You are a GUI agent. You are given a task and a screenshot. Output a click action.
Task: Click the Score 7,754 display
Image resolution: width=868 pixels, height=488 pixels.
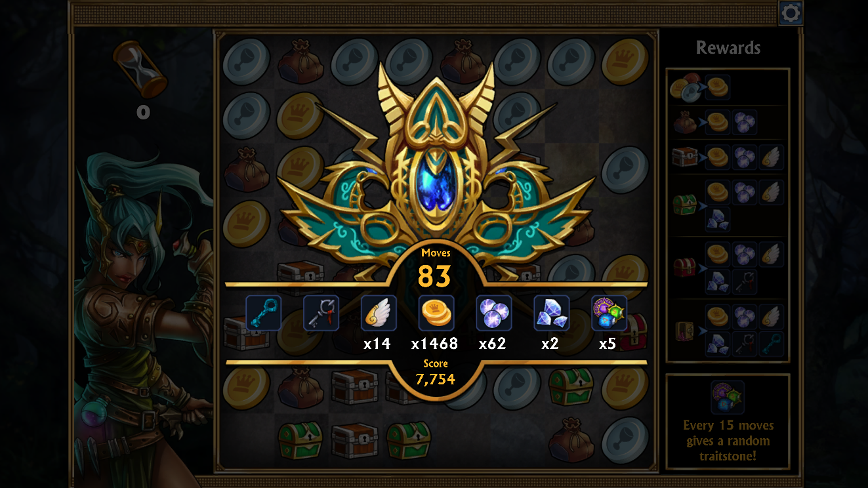(436, 373)
